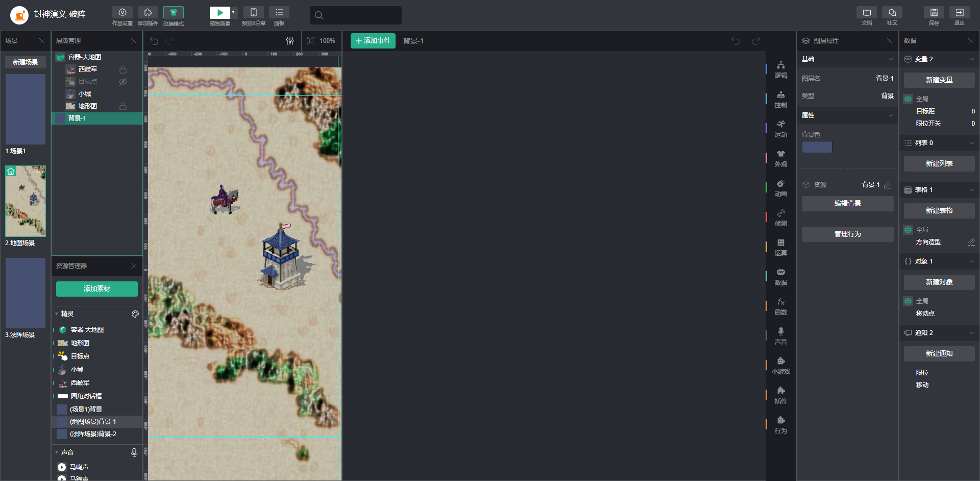This screenshot has width=980, height=481.
Task: Collapse the 基础 section in 图层属性
Action: (891, 59)
